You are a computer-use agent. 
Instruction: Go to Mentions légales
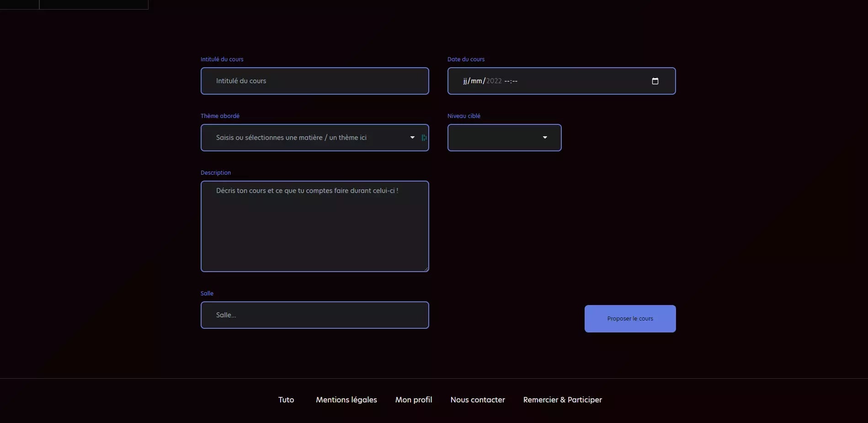(346, 400)
